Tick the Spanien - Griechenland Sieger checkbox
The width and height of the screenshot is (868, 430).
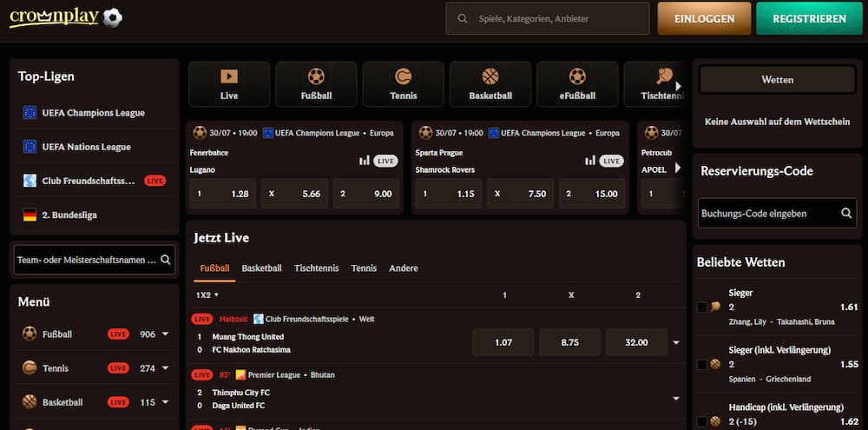pos(701,364)
